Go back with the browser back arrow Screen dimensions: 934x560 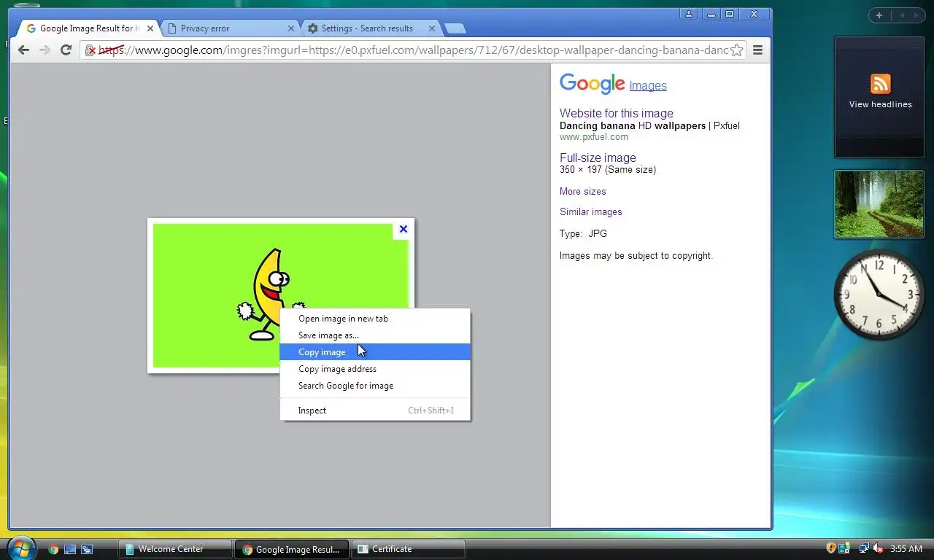23,50
